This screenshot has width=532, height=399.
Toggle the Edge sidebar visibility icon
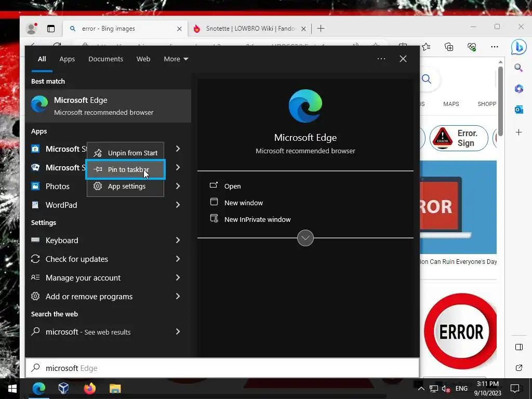[519, 347]
